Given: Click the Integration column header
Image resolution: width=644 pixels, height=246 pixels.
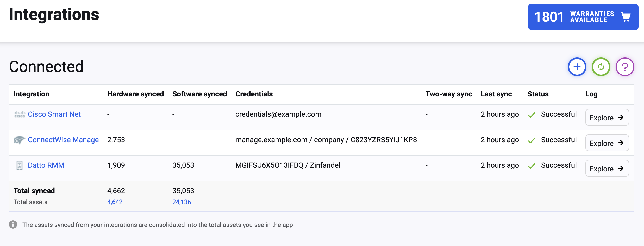Looking at the screenshot, I should click(31, 94).
